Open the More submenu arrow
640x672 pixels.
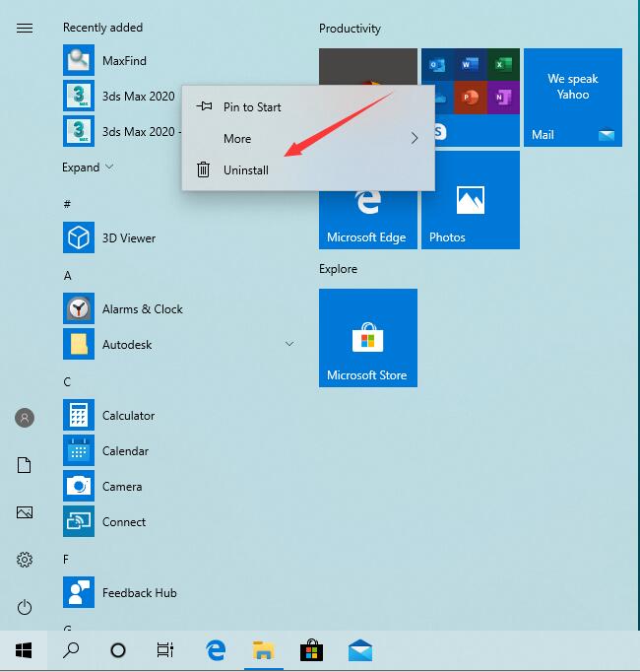[415, 138]
